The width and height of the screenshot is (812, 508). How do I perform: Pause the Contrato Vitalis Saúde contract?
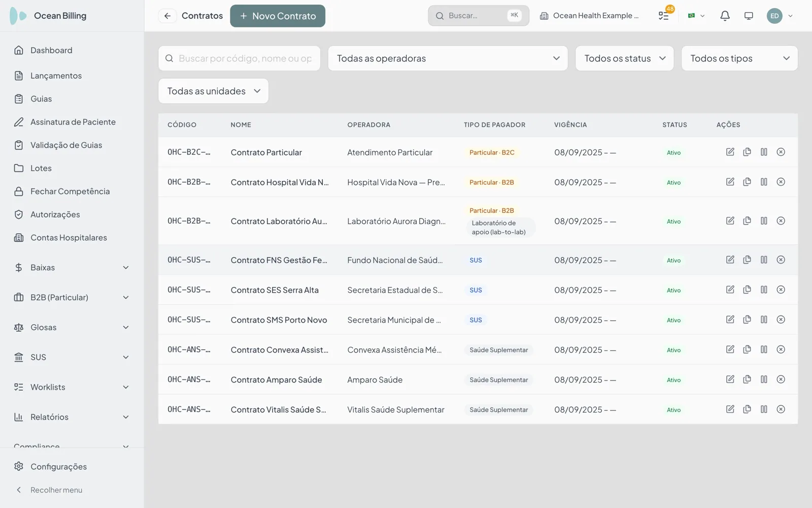(764, 409)
